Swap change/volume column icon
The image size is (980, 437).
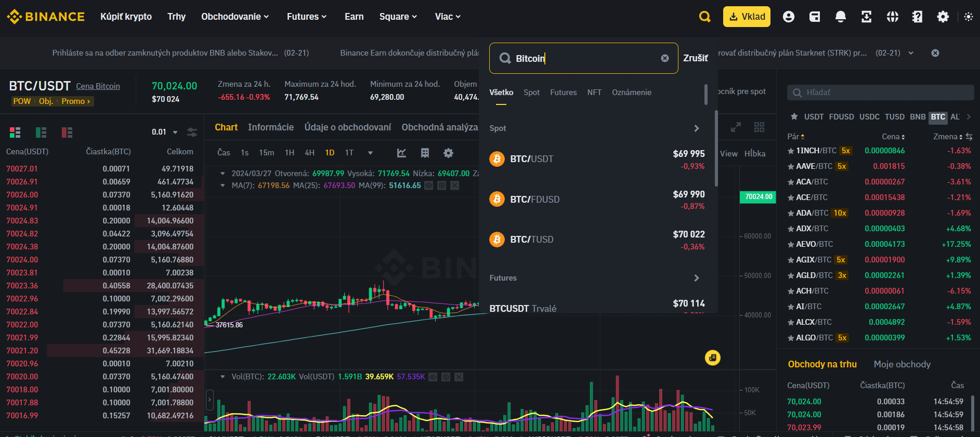click(x=969, y=137)
